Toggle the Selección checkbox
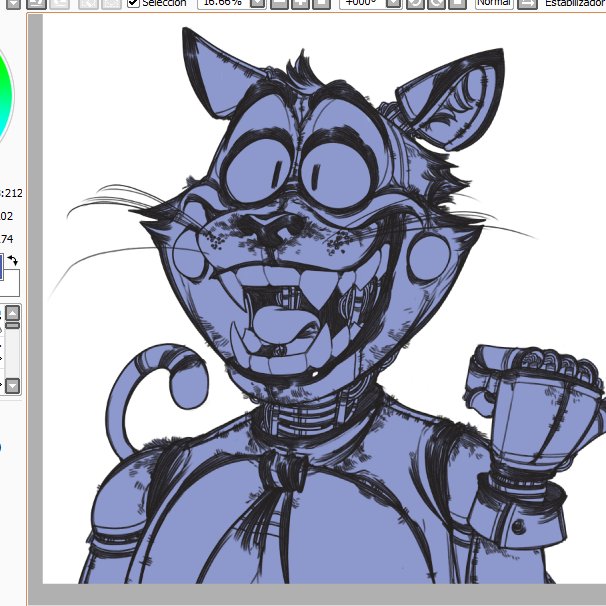The width and height of the screenshot is (606, 606). 133,3
